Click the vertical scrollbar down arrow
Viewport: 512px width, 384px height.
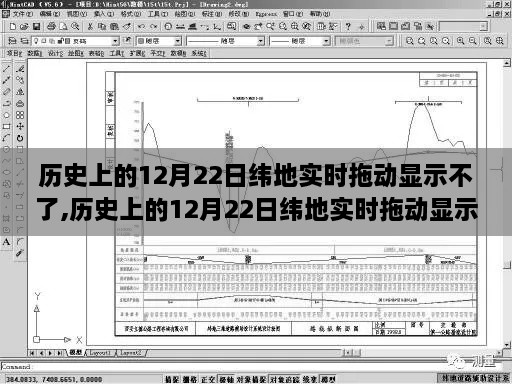(x=507, y=345)
